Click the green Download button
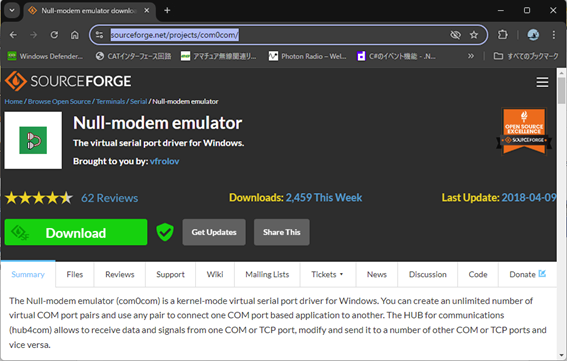Image resolution: width=567 pixels, height=361 pixels. pyautogui.click(x=76, y=232)
